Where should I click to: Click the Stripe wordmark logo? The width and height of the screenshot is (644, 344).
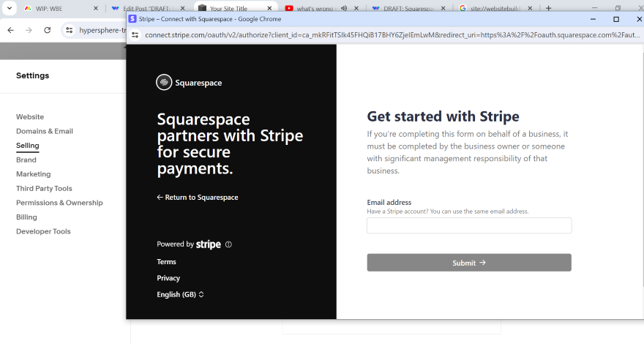click(209, 244)
